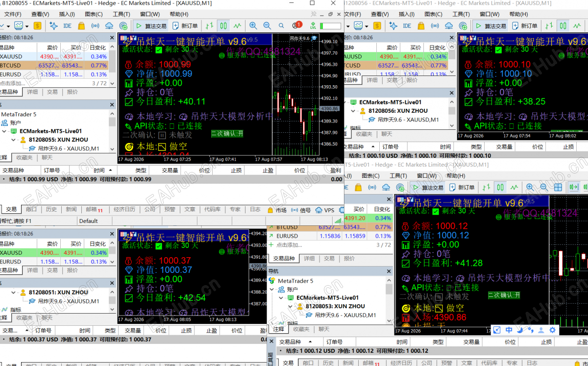
Task: Select 吊炸天9.6 - XAUUSD,M1 in window 81208053
Action: tap(341, 315)
